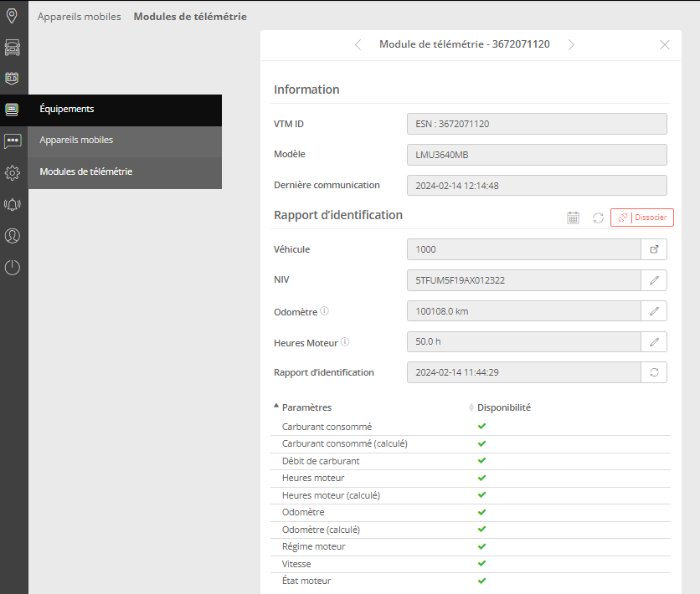
Task: Edit the Heures Moteur value with pencil
Action: (654, 341)
